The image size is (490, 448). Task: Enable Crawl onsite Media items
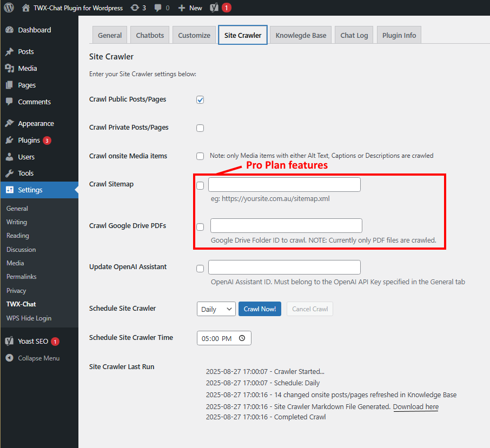tap(200, 156)
